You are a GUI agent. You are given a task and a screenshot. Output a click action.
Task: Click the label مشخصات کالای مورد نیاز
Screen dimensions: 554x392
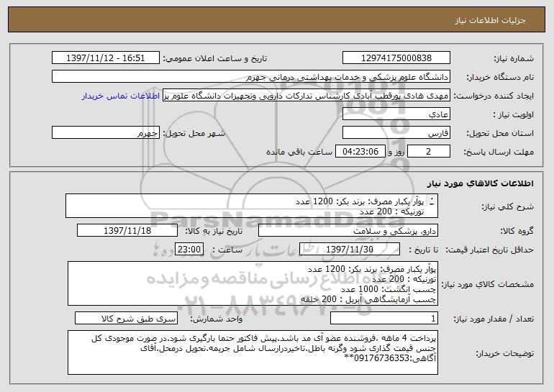tap(488, 284)
